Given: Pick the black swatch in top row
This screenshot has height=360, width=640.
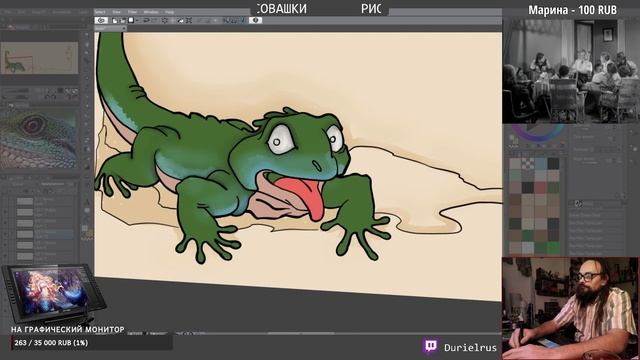Looking at the screenshot, I should (553, 164).
